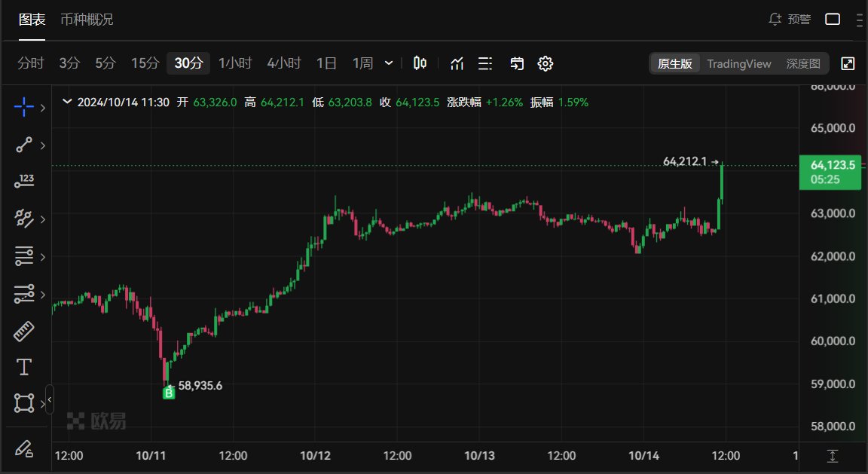The height and width of the screenshot is (474, 868).
Task: Open more time intervals dropdown
Action: coord(389,63)
